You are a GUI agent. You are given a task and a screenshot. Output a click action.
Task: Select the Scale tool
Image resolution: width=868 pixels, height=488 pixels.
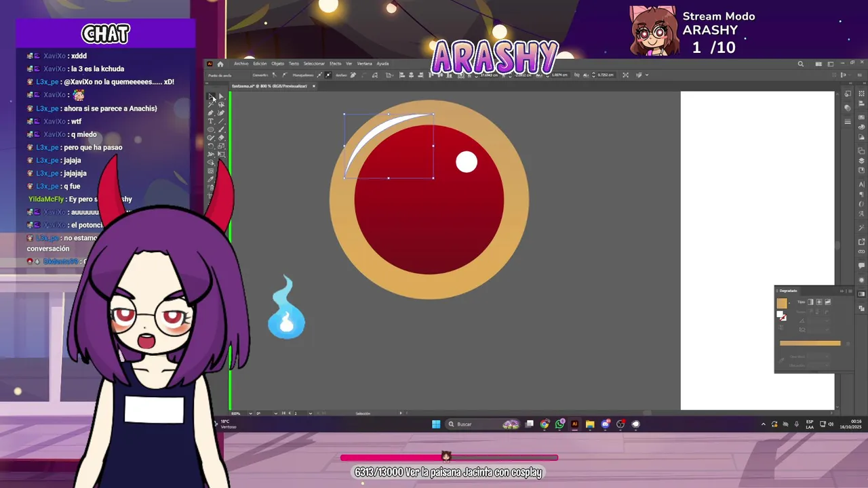pyautogui.click(x=222, y=146)
